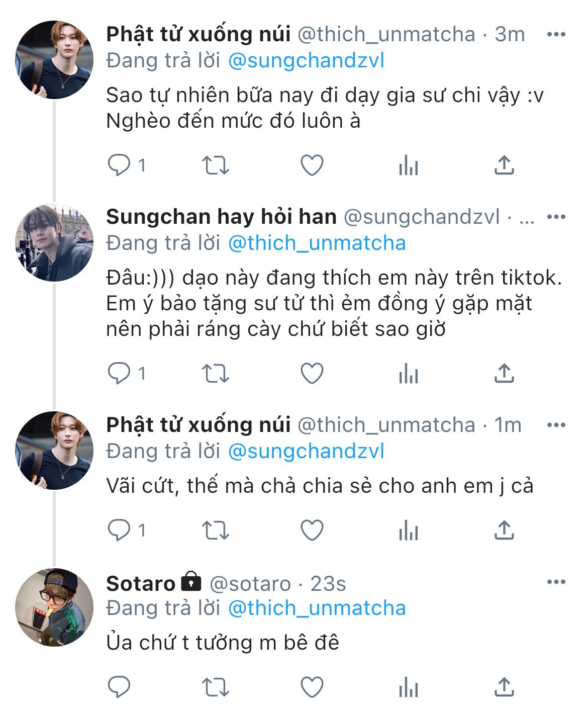Reply to the first tweet about gia sư
The width and height of the screenshot is (588, 710).
119,165
